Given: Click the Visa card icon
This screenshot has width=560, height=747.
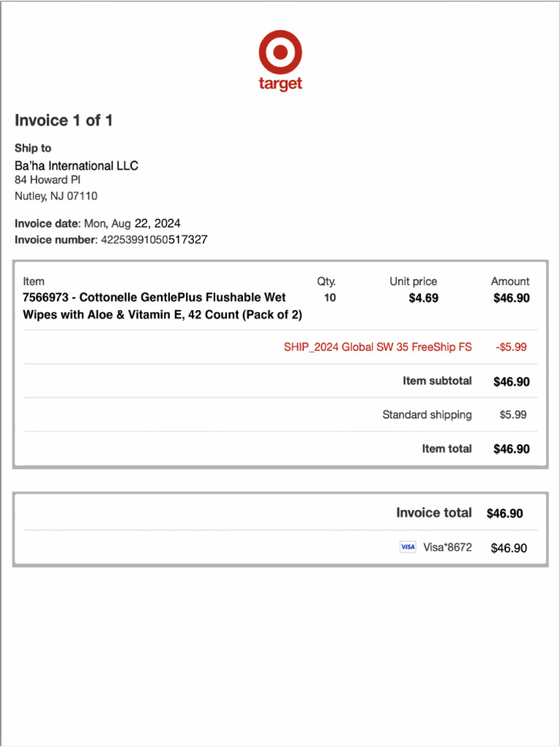Looking at the screenshot, I should (408, 547).
